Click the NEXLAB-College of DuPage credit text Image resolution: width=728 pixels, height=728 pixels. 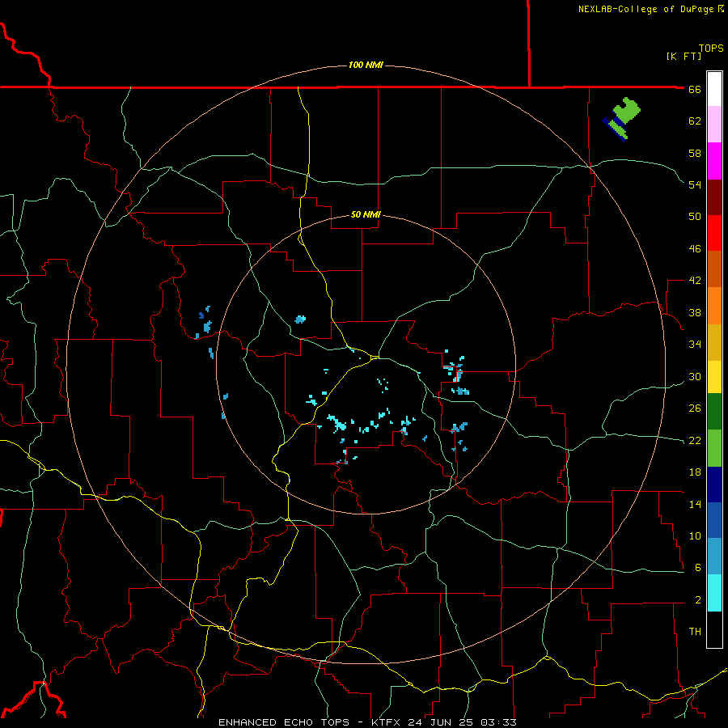[645, 9]
